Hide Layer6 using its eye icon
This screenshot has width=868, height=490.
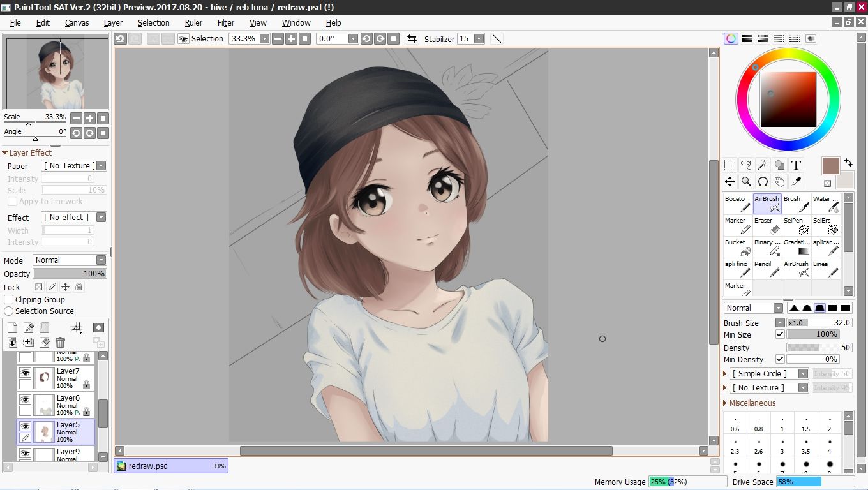point(25,399)
